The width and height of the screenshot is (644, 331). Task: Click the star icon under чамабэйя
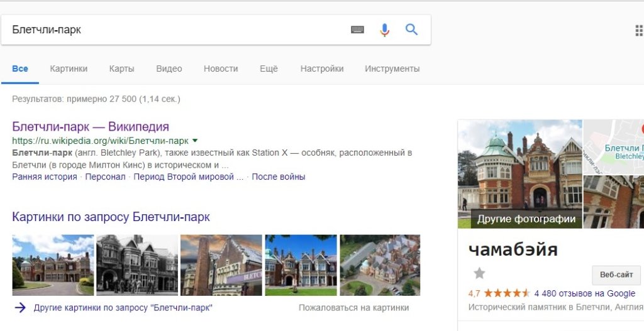click(x=479, y=273)
